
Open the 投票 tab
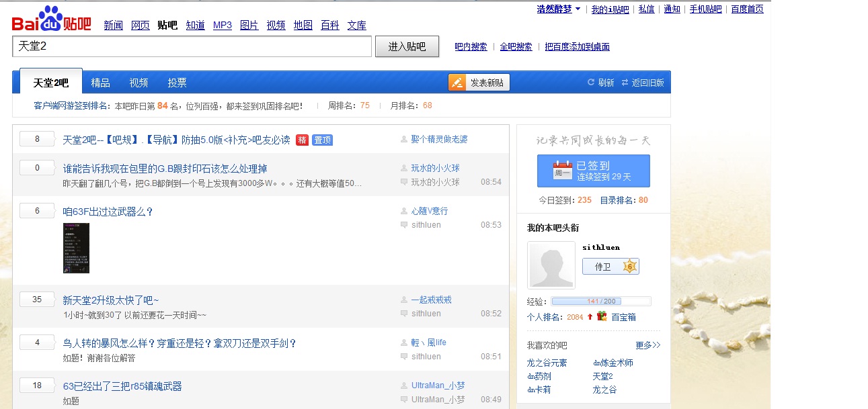[x=177, y=83]
